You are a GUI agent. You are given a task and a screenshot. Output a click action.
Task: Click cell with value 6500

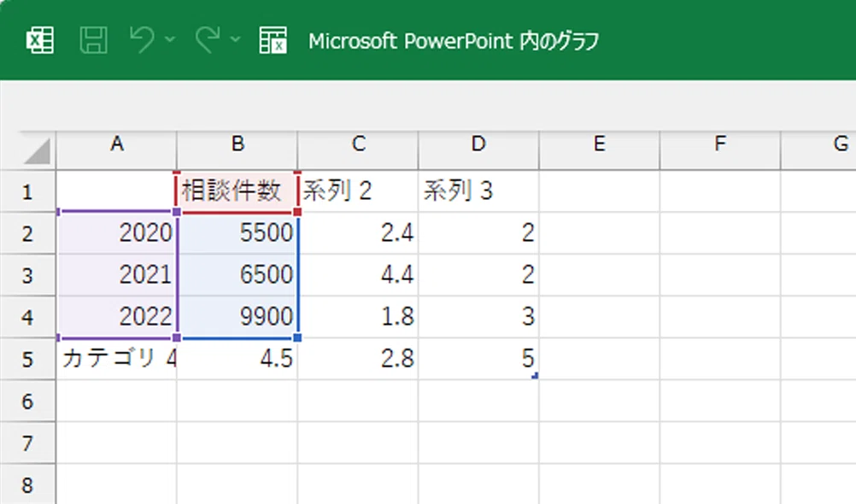[237, 275]
